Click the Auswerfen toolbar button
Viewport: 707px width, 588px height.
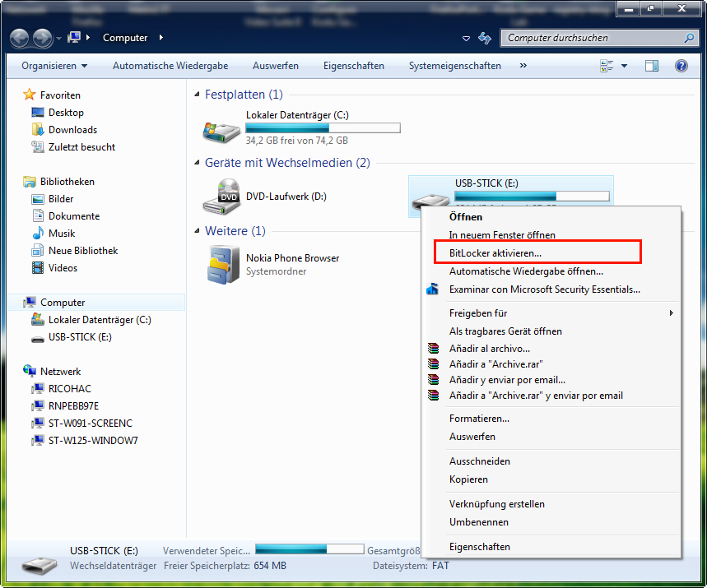(276, 66)
